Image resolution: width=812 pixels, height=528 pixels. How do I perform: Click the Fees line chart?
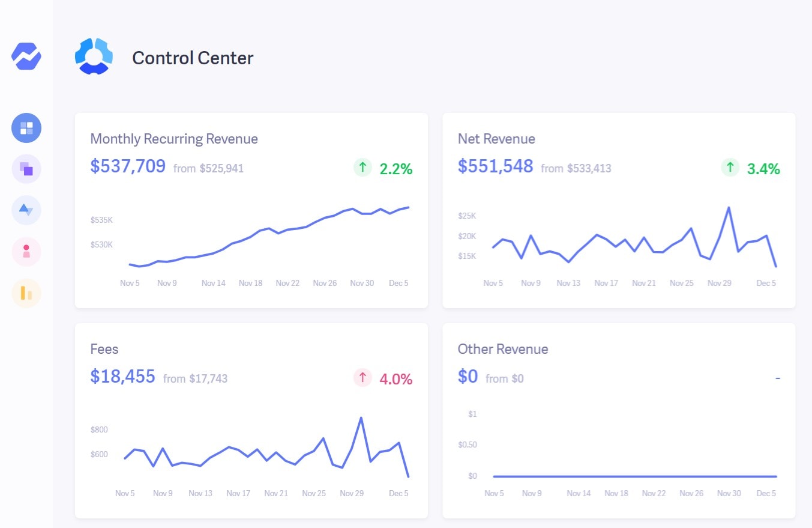pos(266,447)
